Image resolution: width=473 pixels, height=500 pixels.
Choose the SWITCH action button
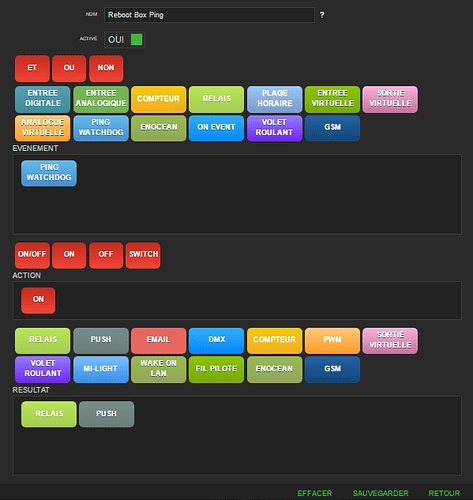click(143, 255)
